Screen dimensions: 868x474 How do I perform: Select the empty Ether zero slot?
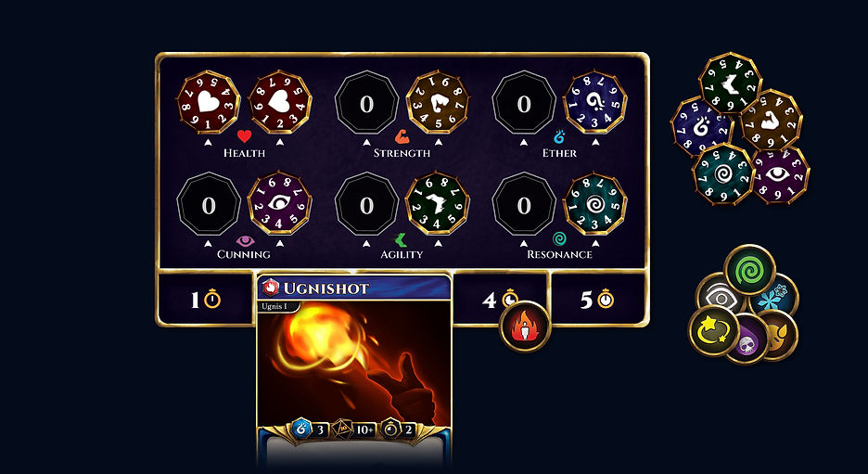524,103
